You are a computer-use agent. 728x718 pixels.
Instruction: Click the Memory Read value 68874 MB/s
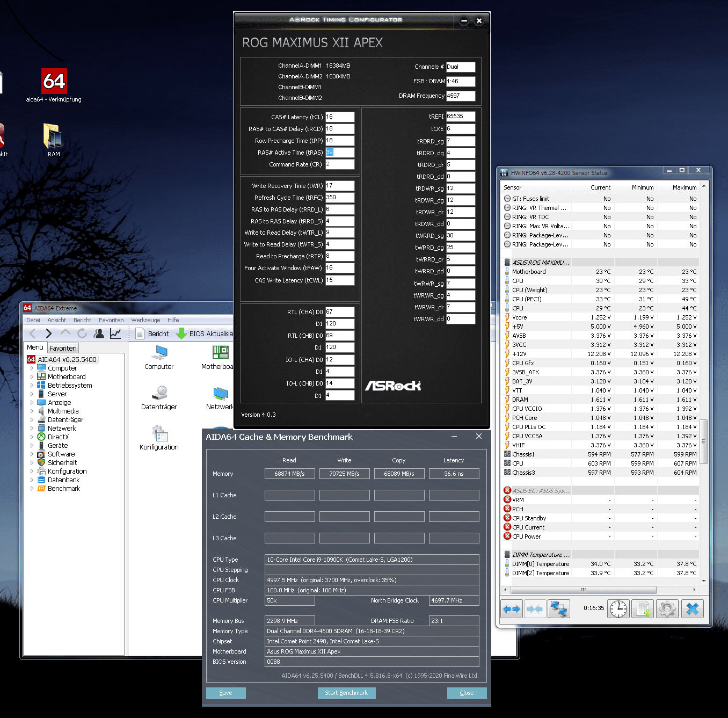tap(290, 474)
